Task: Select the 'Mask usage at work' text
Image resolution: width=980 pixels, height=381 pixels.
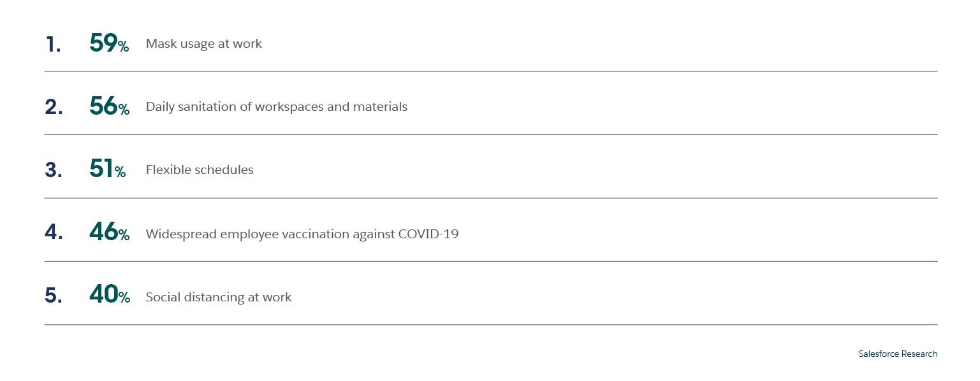Action: tap(203, 44)
